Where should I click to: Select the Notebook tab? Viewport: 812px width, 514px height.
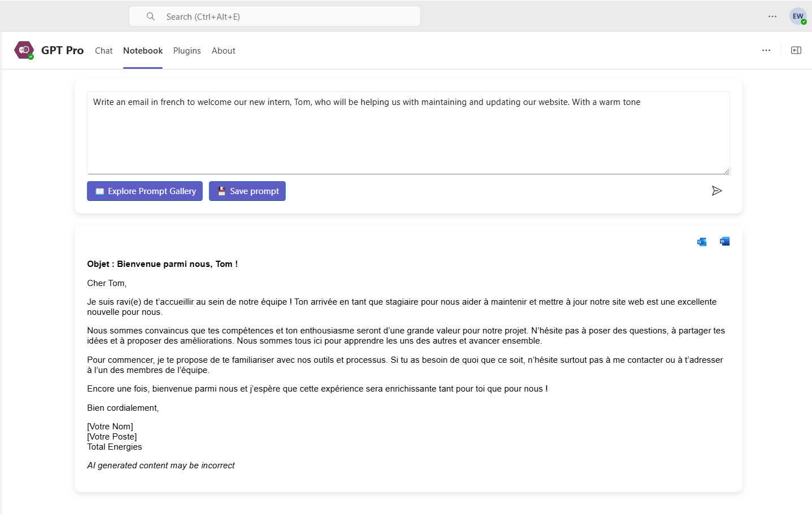coord(143,51)
